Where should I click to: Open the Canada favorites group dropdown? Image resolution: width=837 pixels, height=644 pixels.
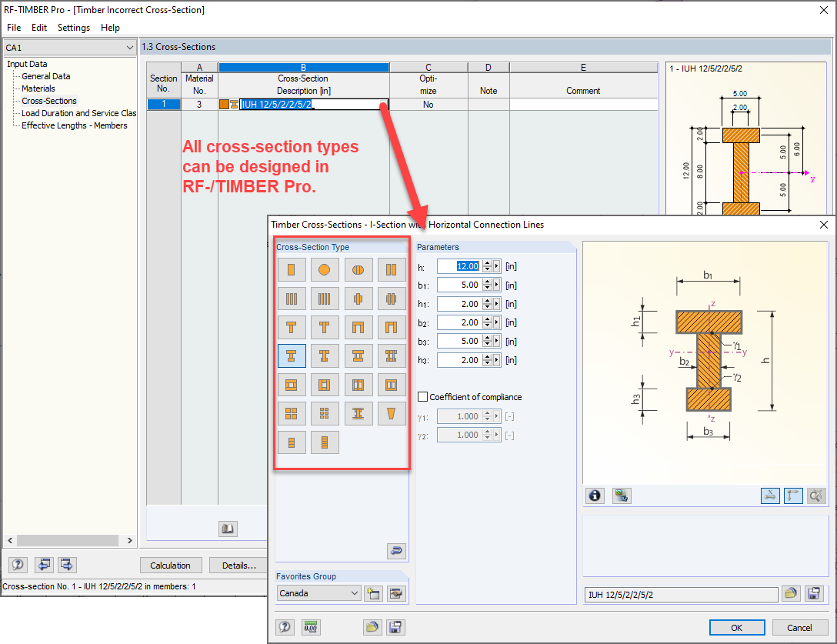click(318, 593)
